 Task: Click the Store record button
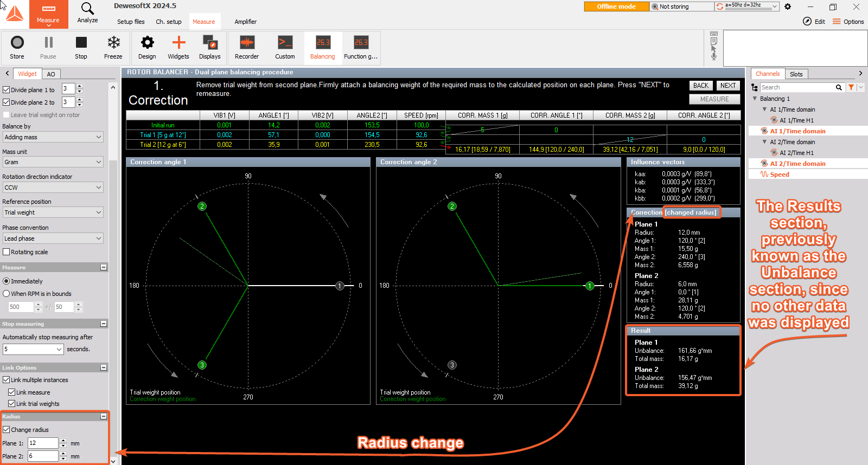pos(17,48)
